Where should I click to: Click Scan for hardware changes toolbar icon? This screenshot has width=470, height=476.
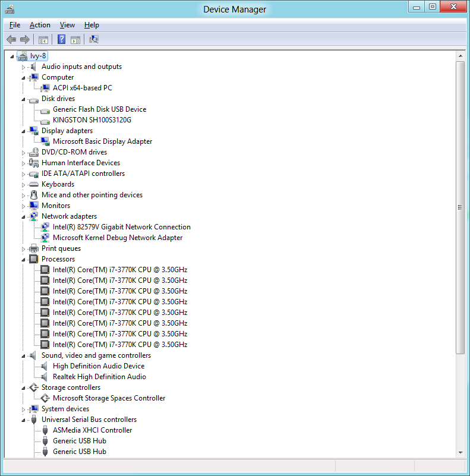pos(94,39)
